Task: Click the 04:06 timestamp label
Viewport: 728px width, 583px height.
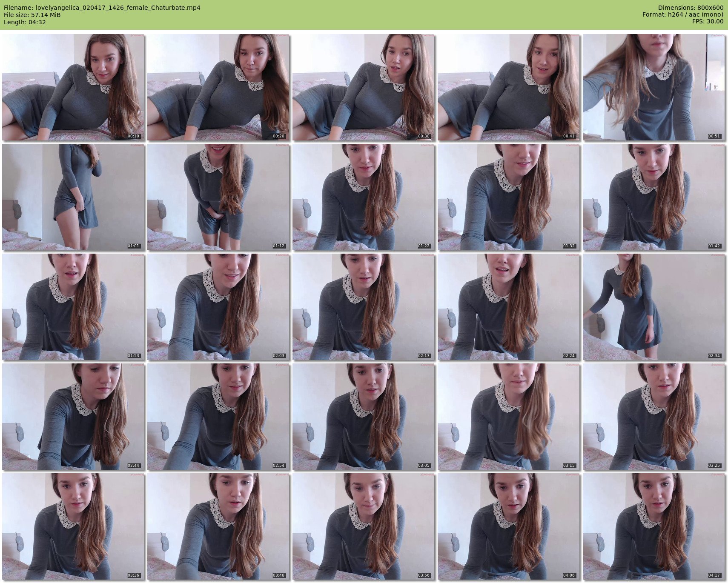Action: pyautogui.click(x=569, y=575)
